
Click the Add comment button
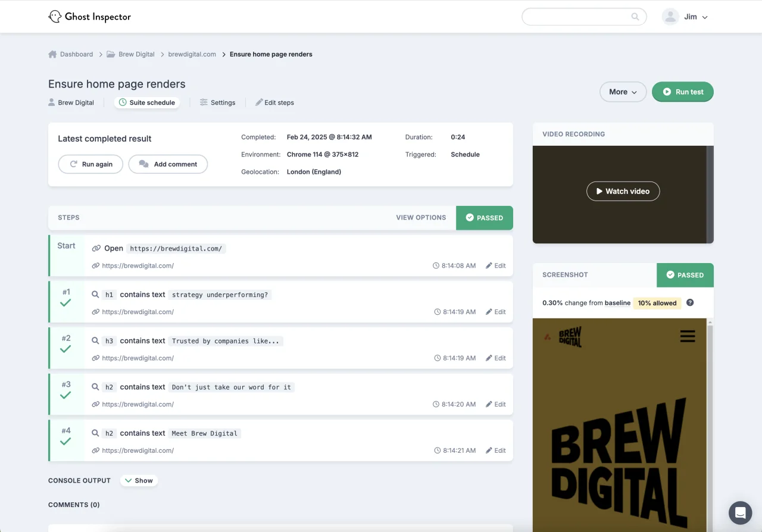pyautogui.click(x=168, y=164)
